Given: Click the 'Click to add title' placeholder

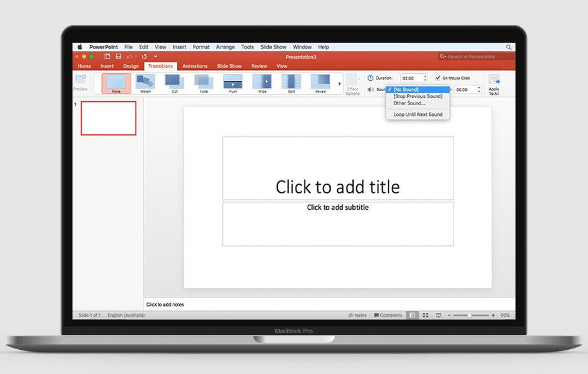Looking at the screenshot, I should [x=338, y=168].
